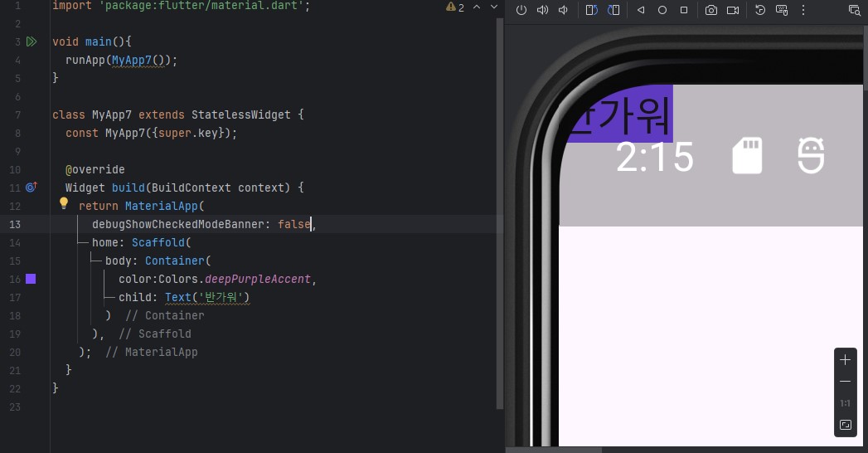This screenshot has width=868, height=453.
Task: Start screen recording with video camera icon
Action: (733, 10)
